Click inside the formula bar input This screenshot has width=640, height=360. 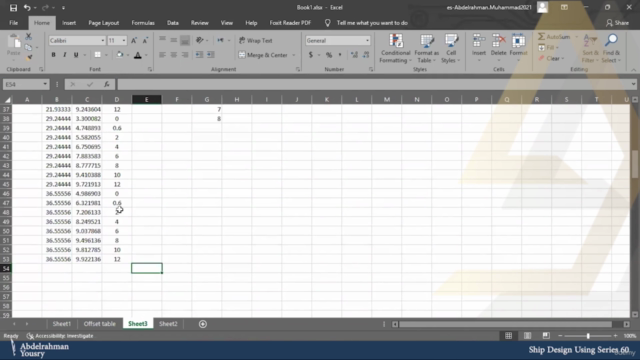click(x=373, y=84)
